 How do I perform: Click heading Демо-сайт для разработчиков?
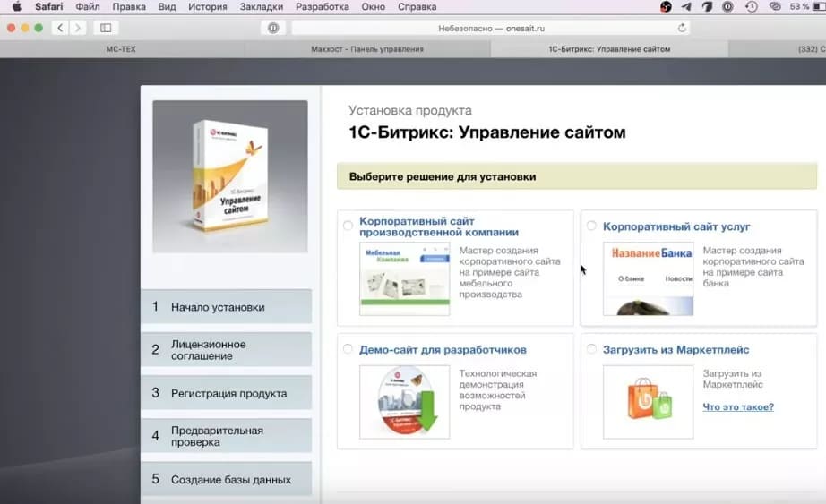(443, 350)
